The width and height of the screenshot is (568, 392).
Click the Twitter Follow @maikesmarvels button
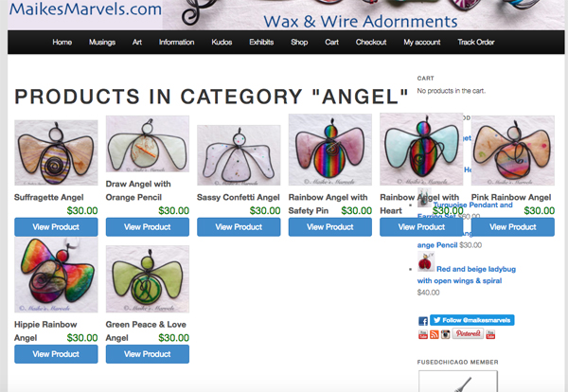tap(472, 320)
